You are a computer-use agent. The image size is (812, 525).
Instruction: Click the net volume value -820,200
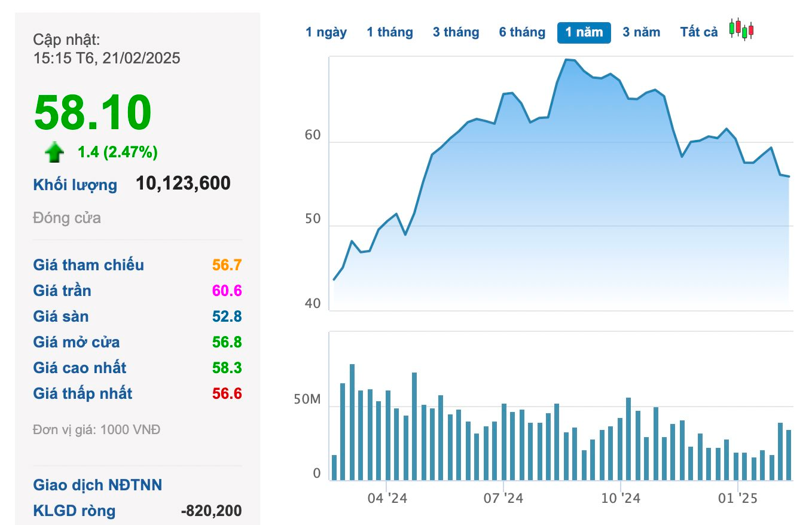pyautogui.click(x=211, y=511)
